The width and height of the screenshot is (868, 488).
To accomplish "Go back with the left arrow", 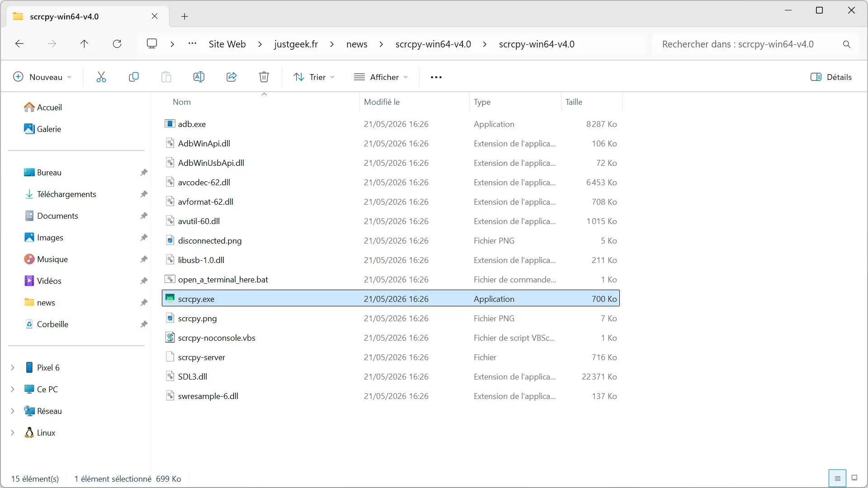I will pyautogui.click(x=19, y=44).
